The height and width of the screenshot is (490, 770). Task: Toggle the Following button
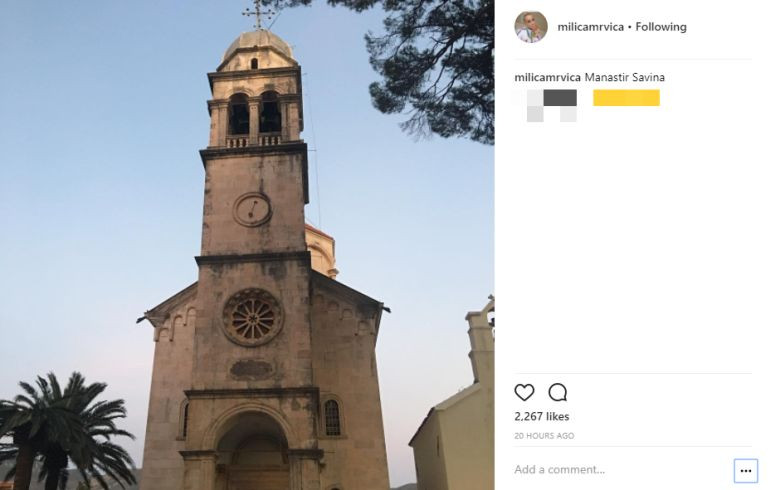(x=661, y=27)
